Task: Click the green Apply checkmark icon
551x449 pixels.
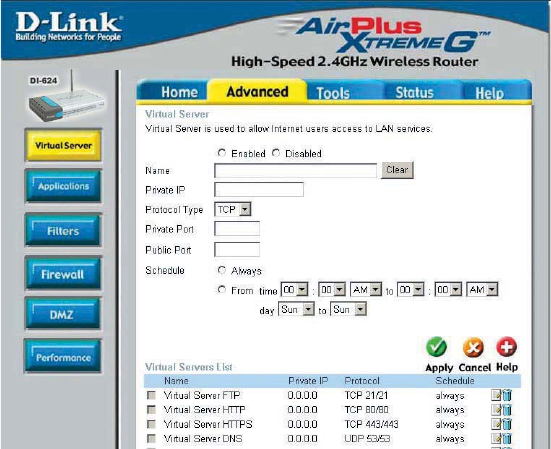Action: click(x=436, y=347)
